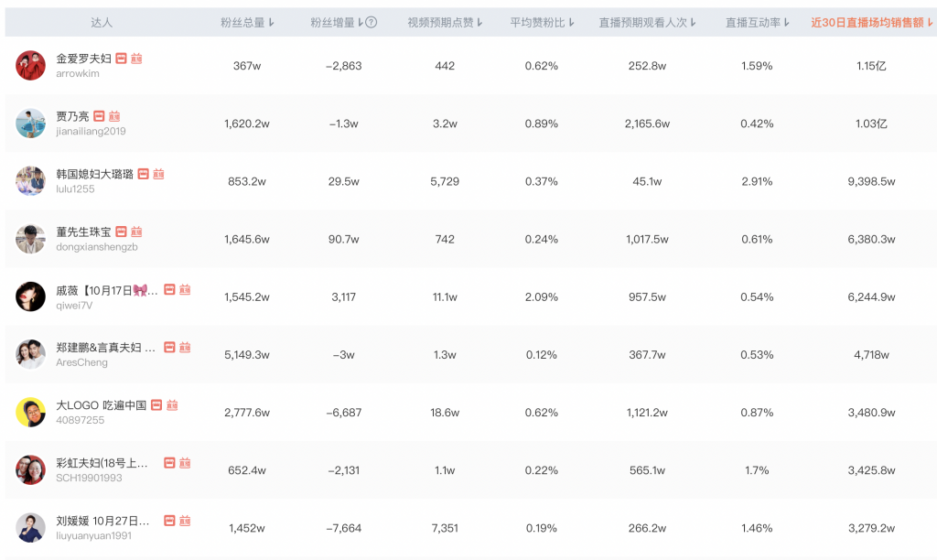This screenshot has height=560, width=937.
Task: Click the 直播 live badge in 郑建鹏&言真夫妇 row
Action: point(185,348)
